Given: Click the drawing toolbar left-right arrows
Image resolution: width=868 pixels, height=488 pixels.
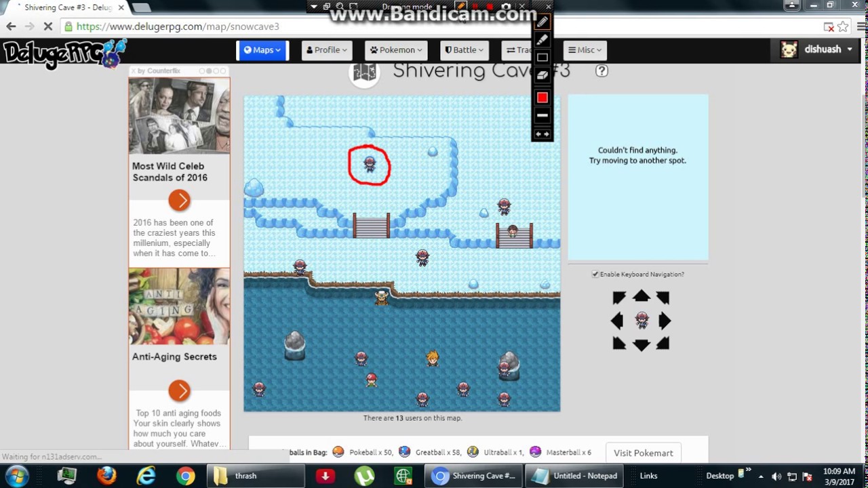Looking at the screenshot, I should [x=542, y=134].
